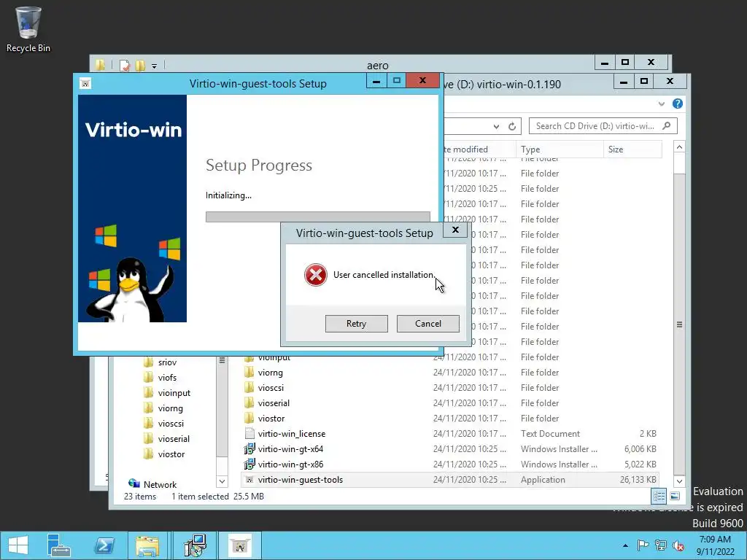Click '1 item selected' status bar text
The width and height of the screenshot is (747, 560).
[200, 496]
